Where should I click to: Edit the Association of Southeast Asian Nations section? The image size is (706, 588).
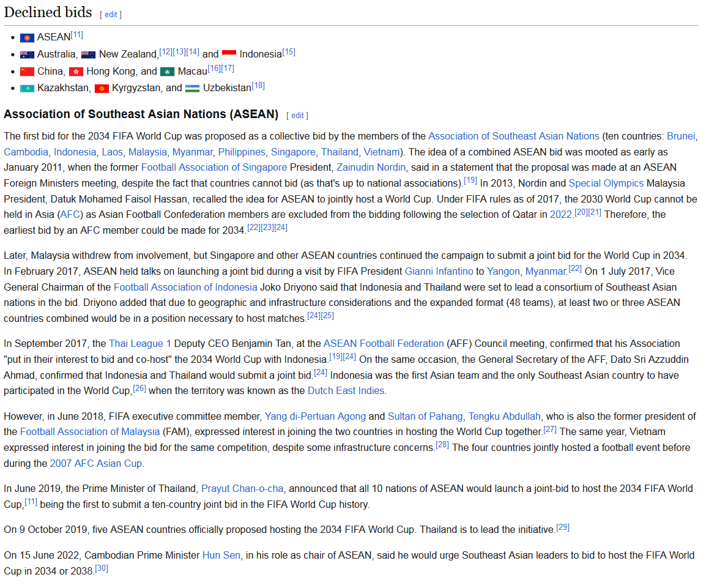[297, 115]
